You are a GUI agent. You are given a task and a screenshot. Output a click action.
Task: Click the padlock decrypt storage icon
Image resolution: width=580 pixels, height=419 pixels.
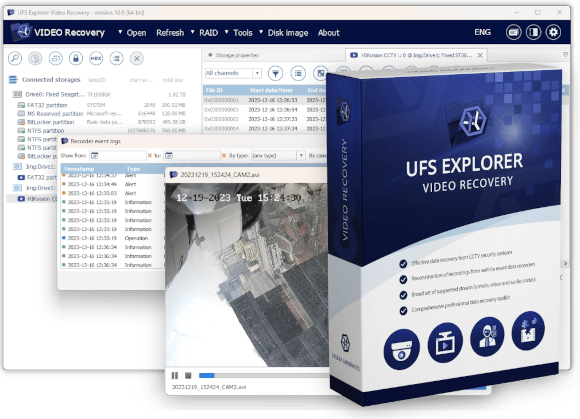click(76, 58)
